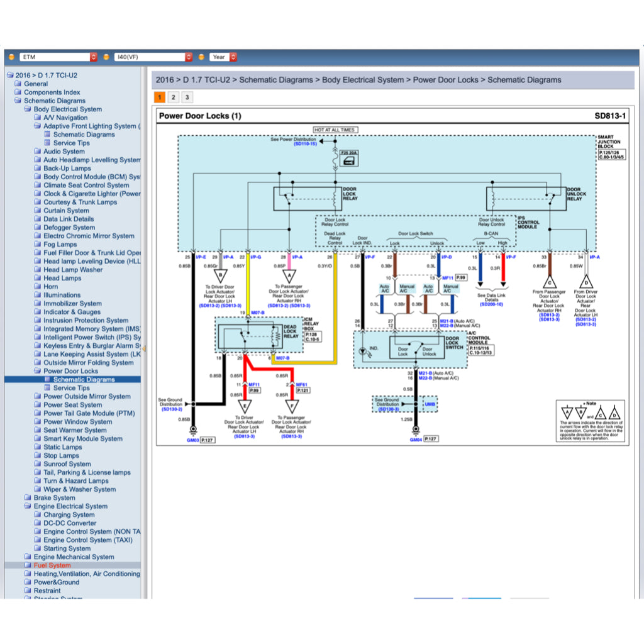Go to diagram page 2

[x=174, y=97]
